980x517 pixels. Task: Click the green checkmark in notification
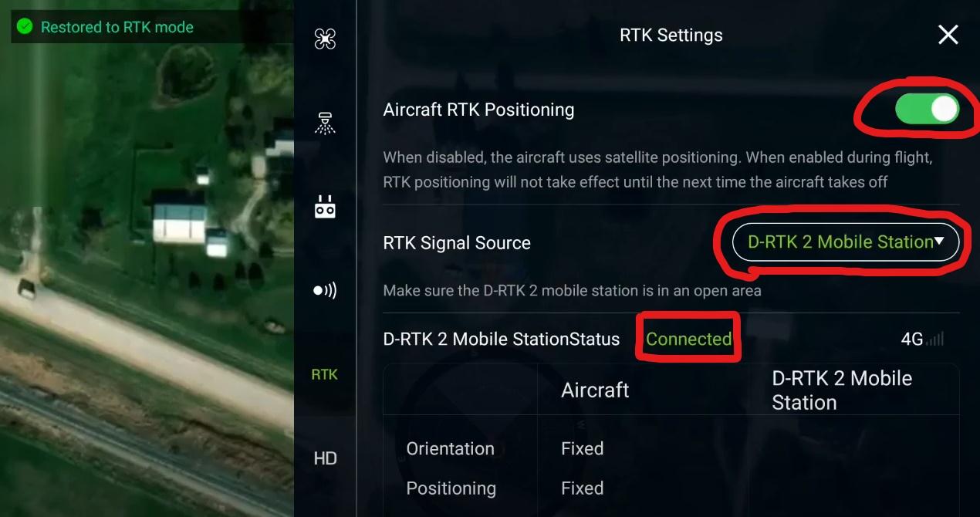[x=25, y=27]
